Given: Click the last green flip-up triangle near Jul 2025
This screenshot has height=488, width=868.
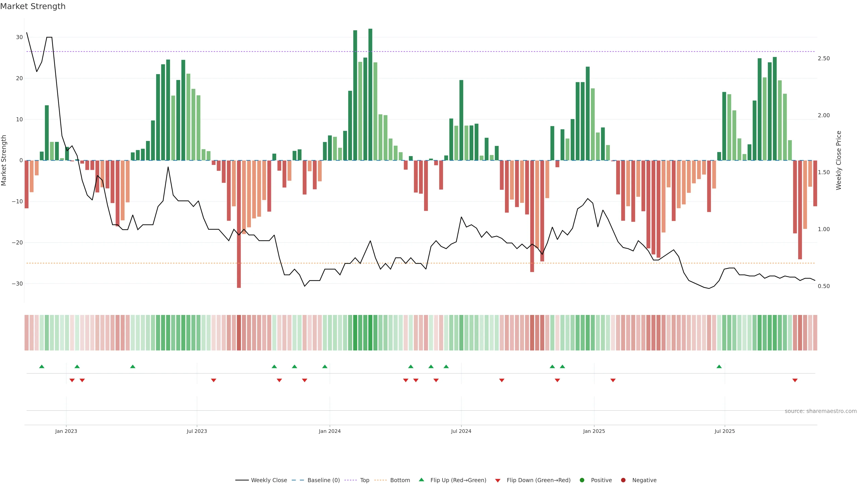Looking at the screenshot, I should click(719, 366).
